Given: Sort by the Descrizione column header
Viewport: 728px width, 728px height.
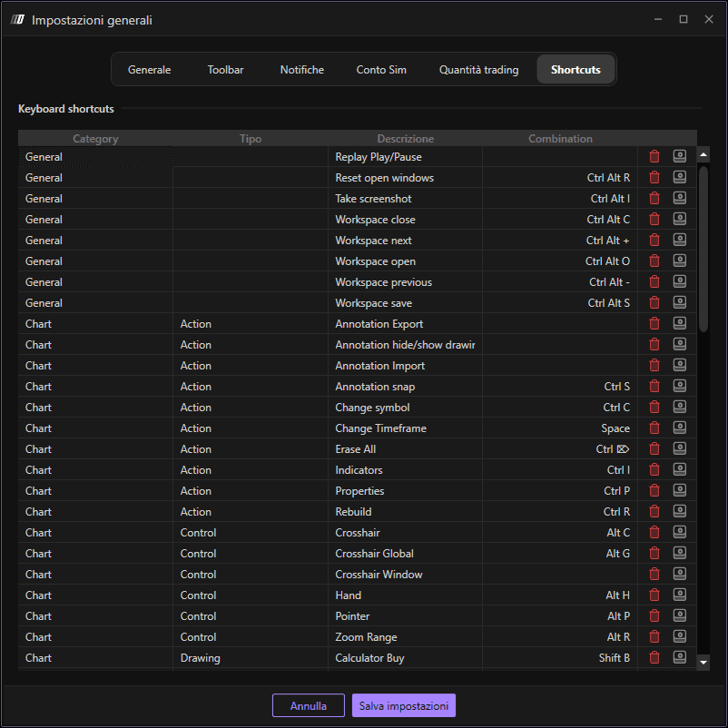Looking at the screenshot, I should [406, 138].
